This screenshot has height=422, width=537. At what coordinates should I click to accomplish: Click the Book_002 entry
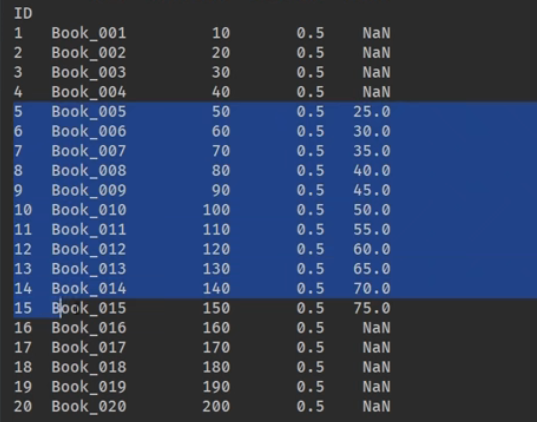pyautogui.click(x=89, y=53)
